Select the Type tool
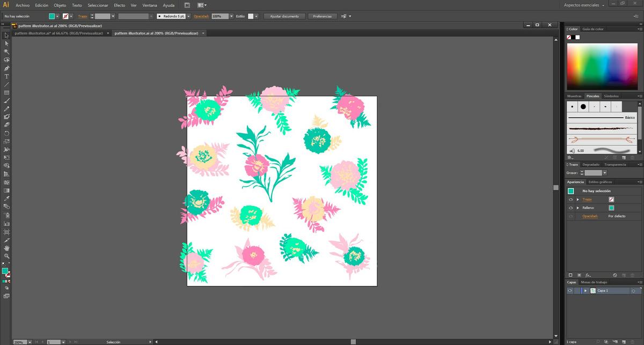Viewport: 644px width, 345px height. [6, 77]
